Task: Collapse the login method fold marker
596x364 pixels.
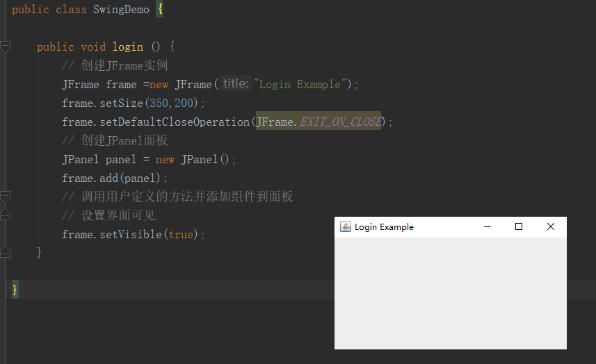Action: coord(5,47)
